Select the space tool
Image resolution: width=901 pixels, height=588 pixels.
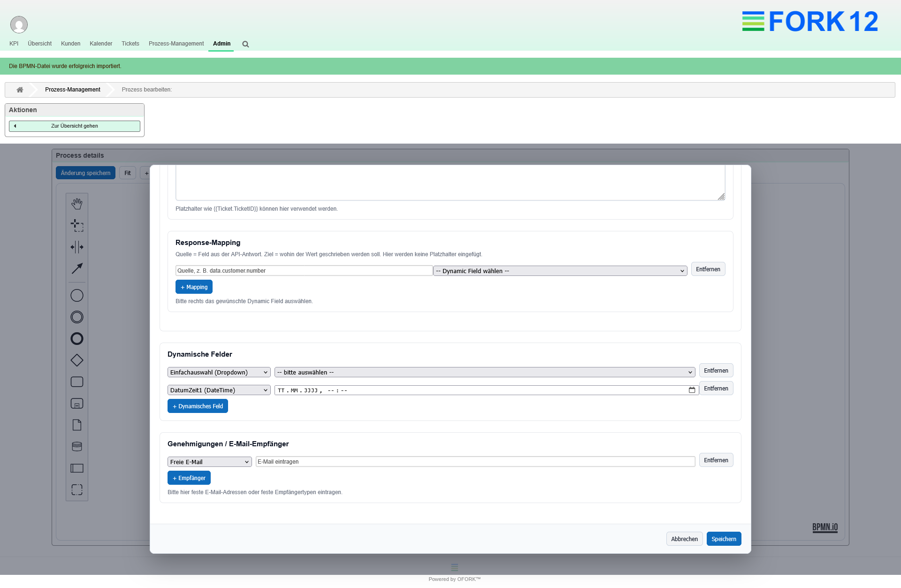pos(76,247)
